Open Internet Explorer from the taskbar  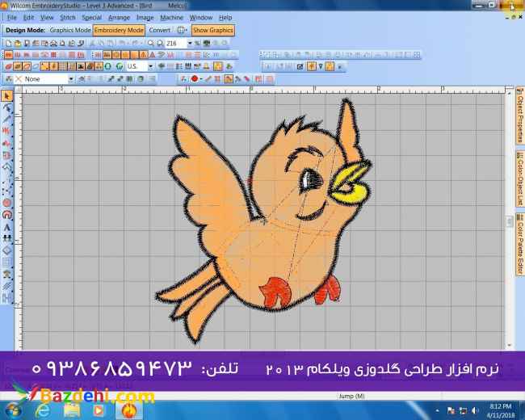[x=42, y=409]
